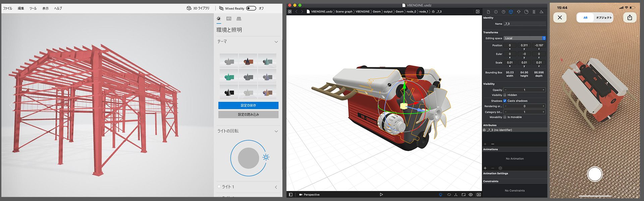Increase Category bitmask with plus stepper
Image resolution: width=644 pixels, height=201 pixels.
click(543, 112)
